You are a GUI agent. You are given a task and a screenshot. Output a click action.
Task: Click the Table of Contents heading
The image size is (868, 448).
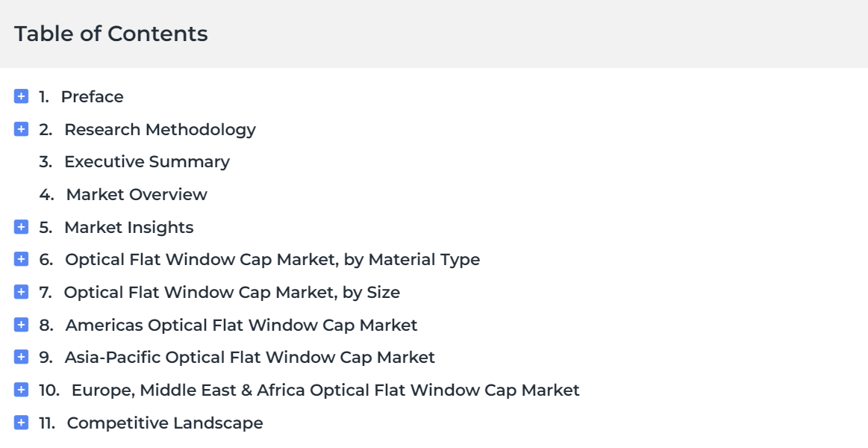tap(110, 34)
